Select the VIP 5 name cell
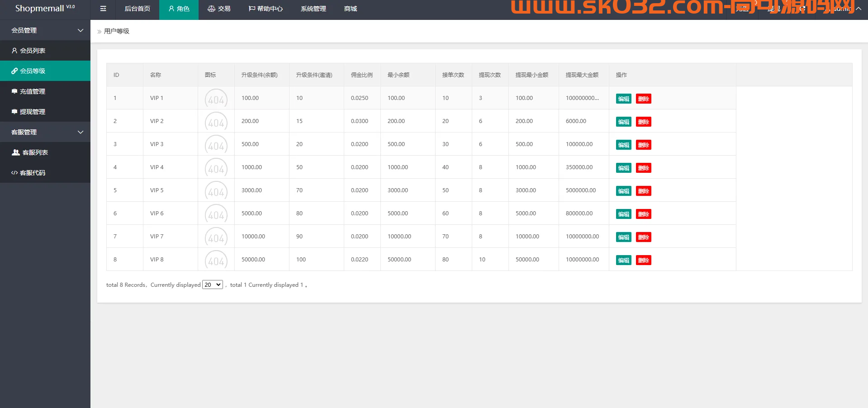The height and width of the screenshot is (408, 868). pyautogui.click(x=171, y=190)
